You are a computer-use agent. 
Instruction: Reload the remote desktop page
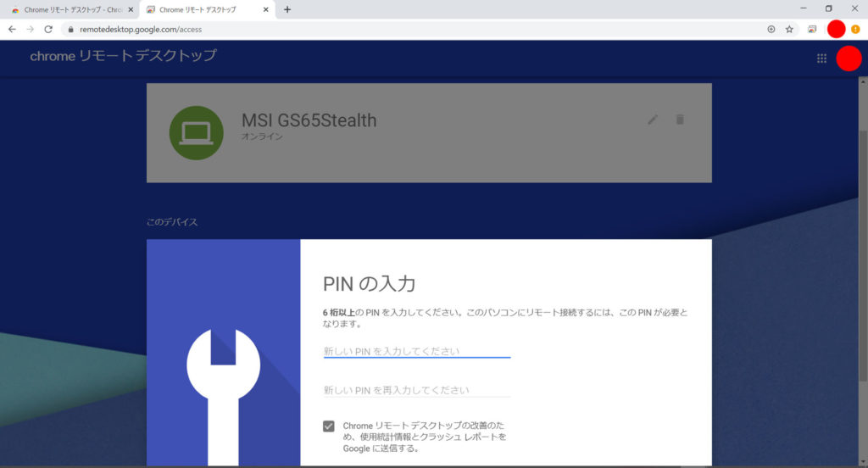point(48,30)
